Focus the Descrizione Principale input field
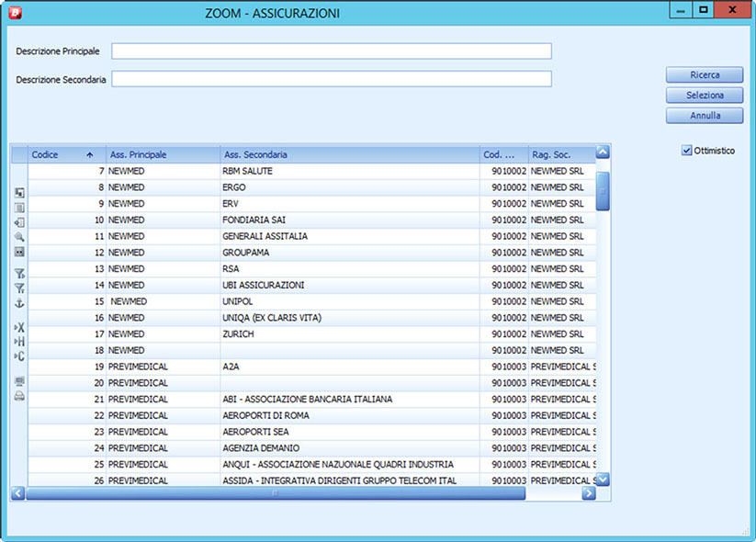The height and width of the screenshot is (542, 756). click(331, 51)
